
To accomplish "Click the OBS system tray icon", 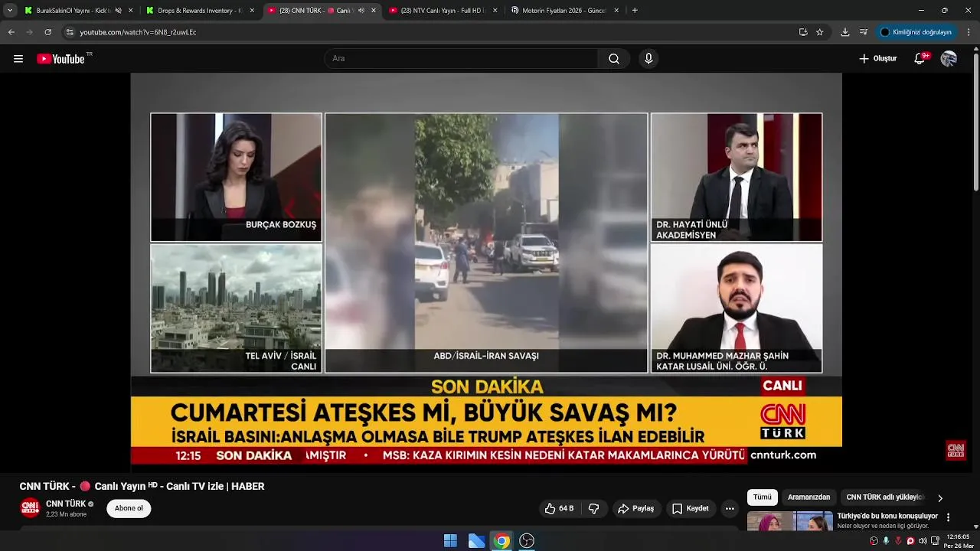I will point(874,541).
